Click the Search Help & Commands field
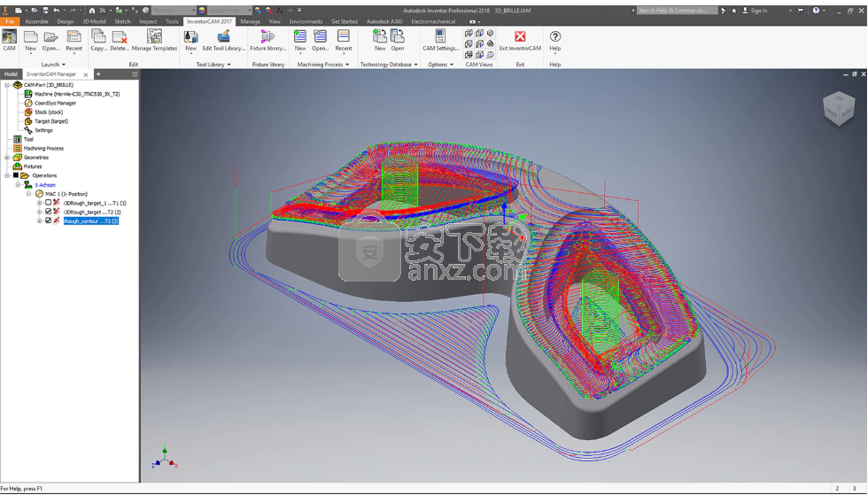This screenshot has width=868, height=495. click(677, 10)
